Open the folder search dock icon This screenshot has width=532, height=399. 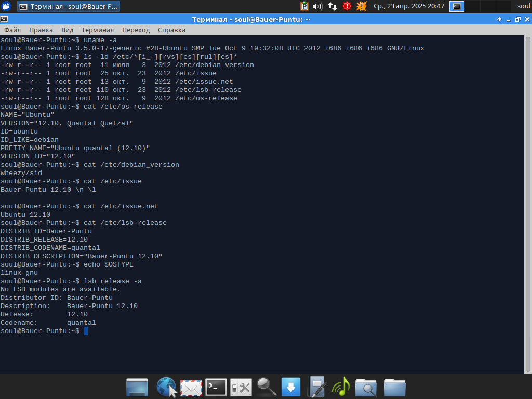point(366,388)
